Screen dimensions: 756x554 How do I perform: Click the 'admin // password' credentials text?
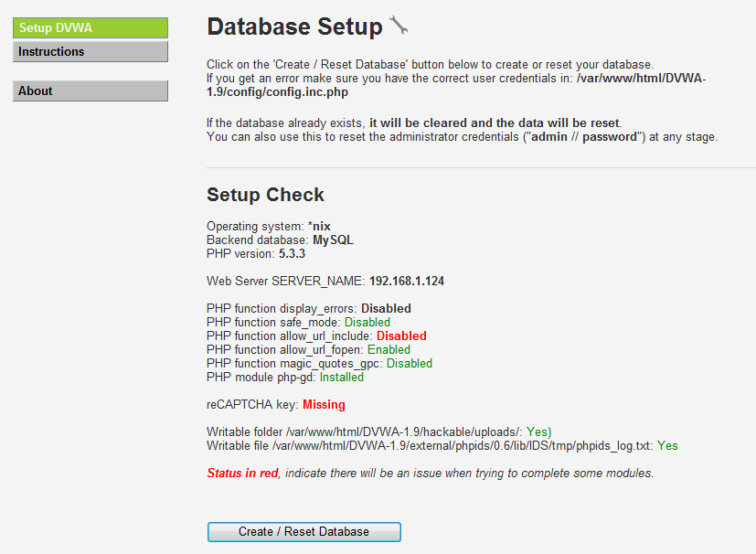[x=584, y=137]
